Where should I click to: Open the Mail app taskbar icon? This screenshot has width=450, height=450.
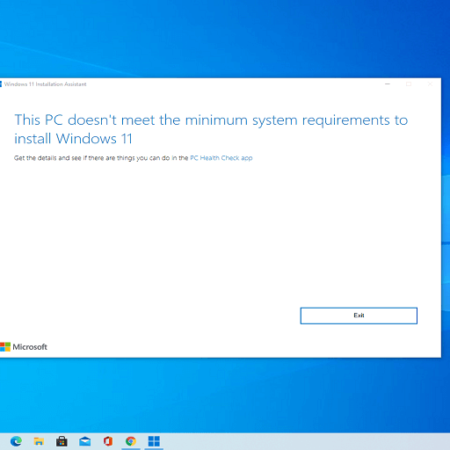click(85, 441)
